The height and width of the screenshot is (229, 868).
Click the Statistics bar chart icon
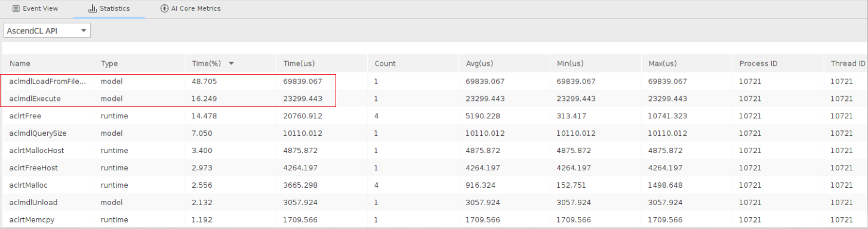(92, 9)
